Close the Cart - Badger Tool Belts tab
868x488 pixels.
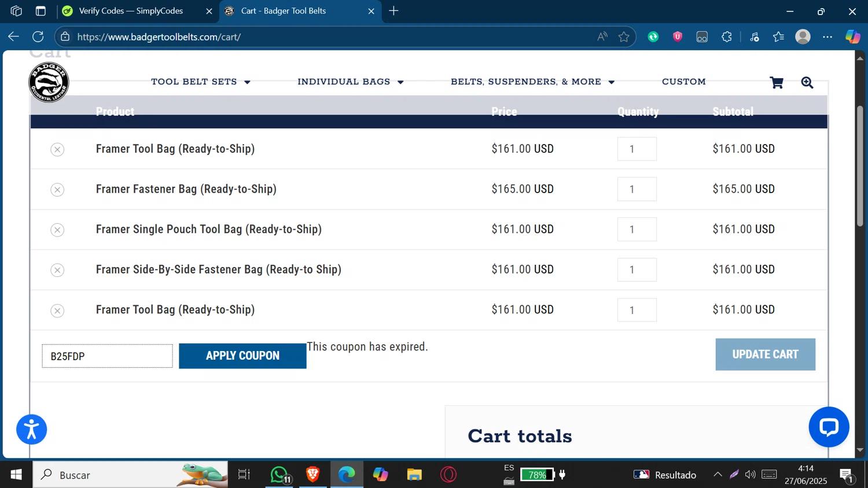(x=372, y=11)
